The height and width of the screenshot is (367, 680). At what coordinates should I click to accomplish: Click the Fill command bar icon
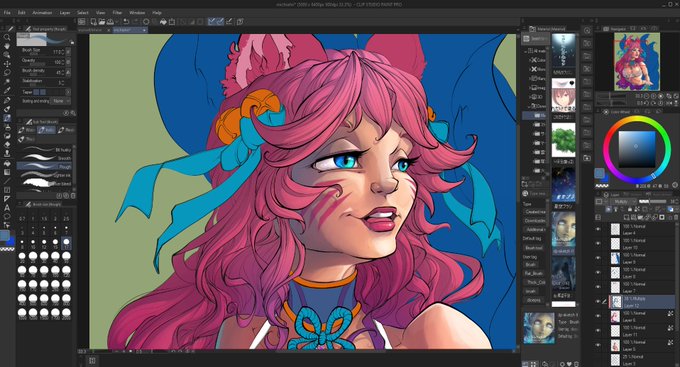click(163, 21)
